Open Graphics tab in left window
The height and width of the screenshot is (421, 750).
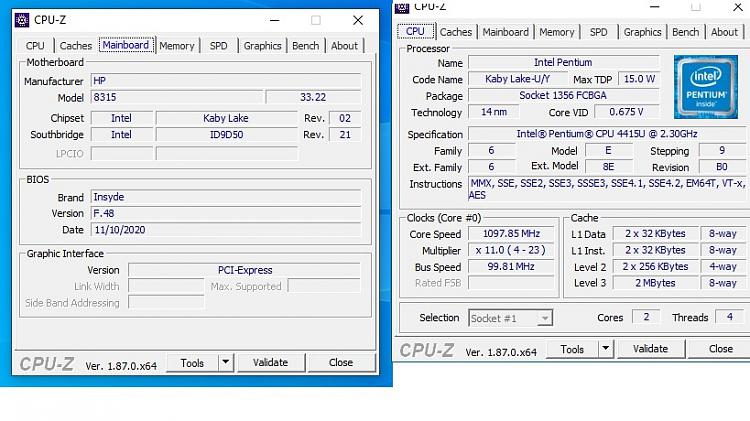click(262, 46)
